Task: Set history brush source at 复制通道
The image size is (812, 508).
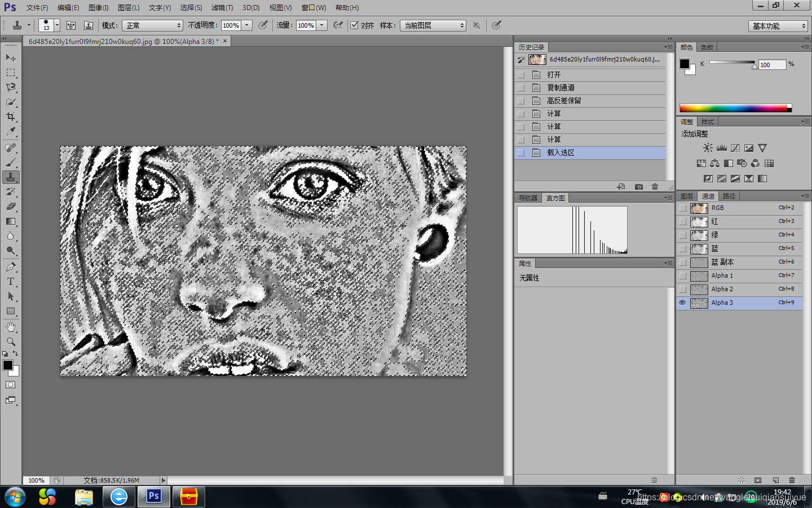Action: point(521,87)
